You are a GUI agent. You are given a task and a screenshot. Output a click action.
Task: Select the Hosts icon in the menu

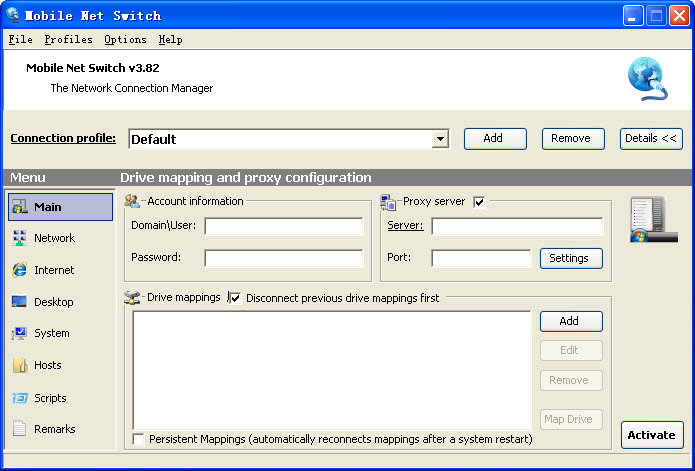(19, 365)
